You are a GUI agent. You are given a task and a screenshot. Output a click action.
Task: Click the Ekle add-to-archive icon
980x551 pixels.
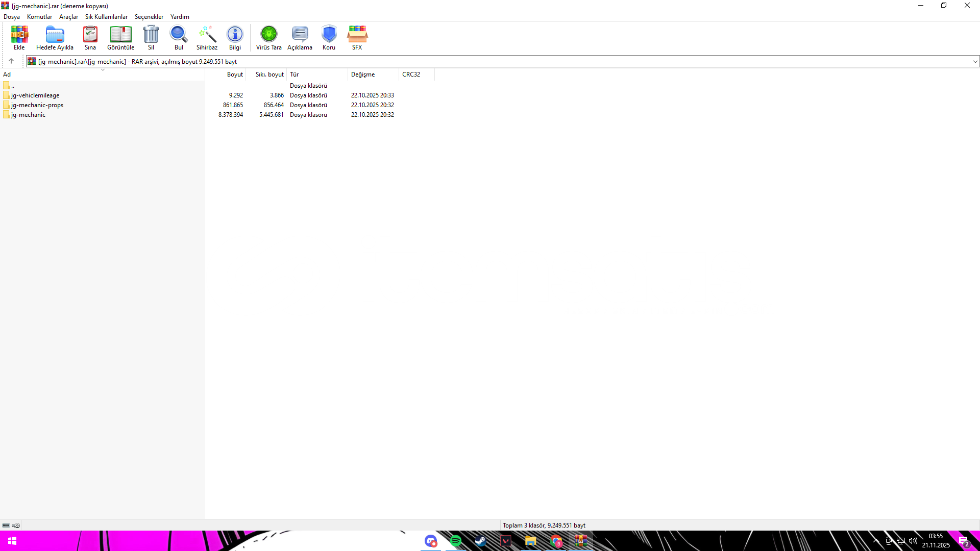[x=19, y=35]
